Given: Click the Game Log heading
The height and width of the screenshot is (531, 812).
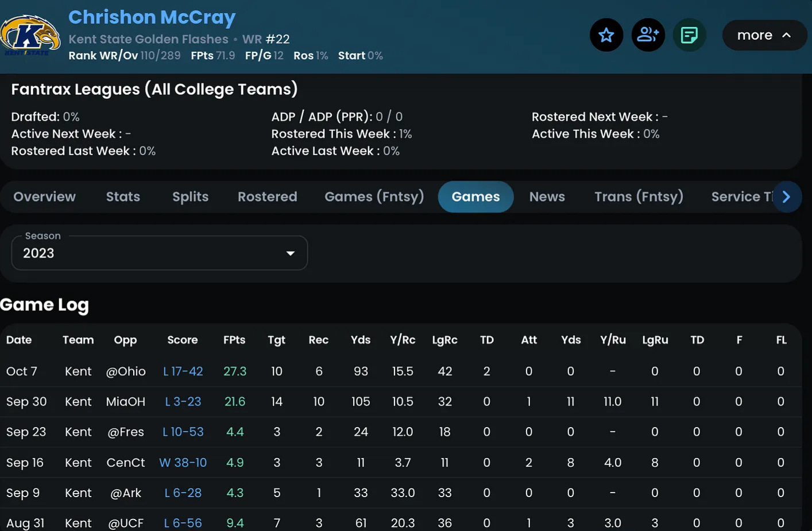Looking at the screenshot, I should (45, 305).
